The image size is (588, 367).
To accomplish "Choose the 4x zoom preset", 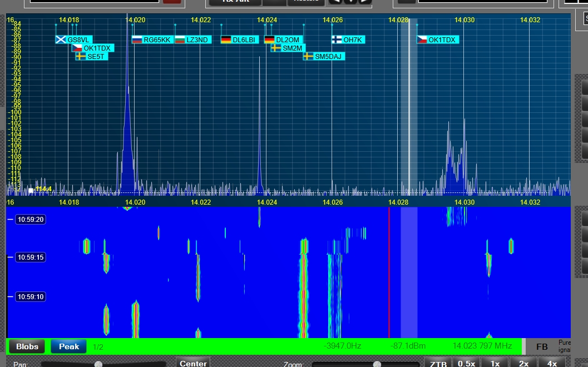I will [552, 363].
